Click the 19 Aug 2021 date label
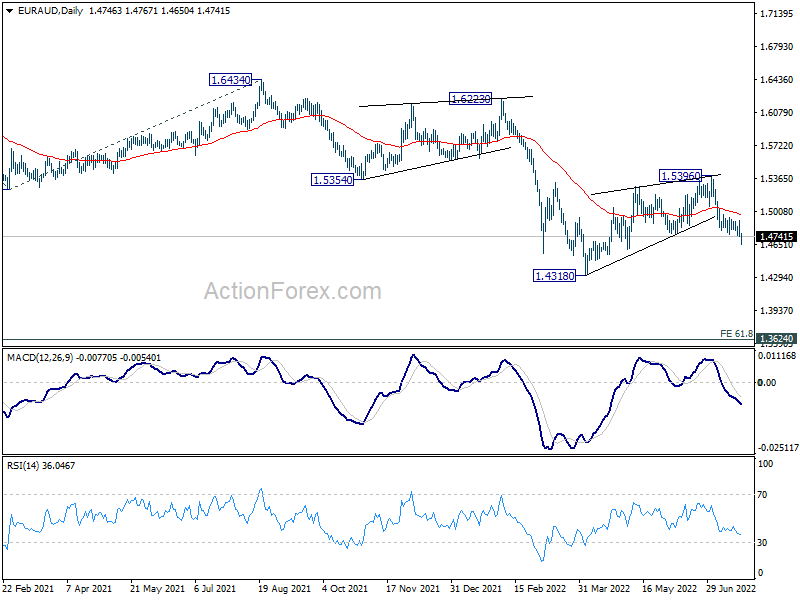Image resolution: width=800 pixels, height=600 pixels. (x=284, y=588)
